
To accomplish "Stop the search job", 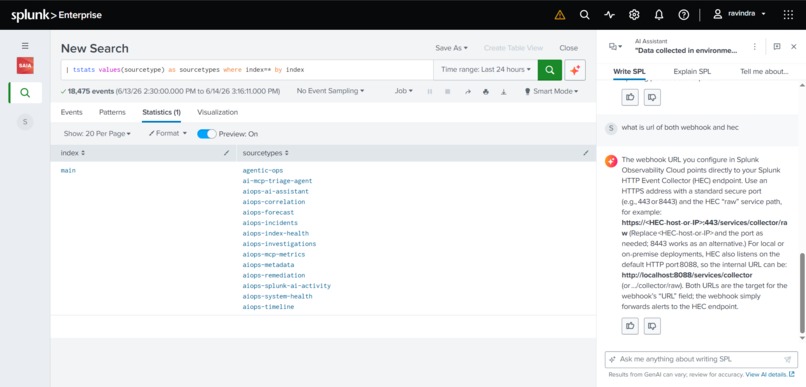I will [x=448, y=91].
